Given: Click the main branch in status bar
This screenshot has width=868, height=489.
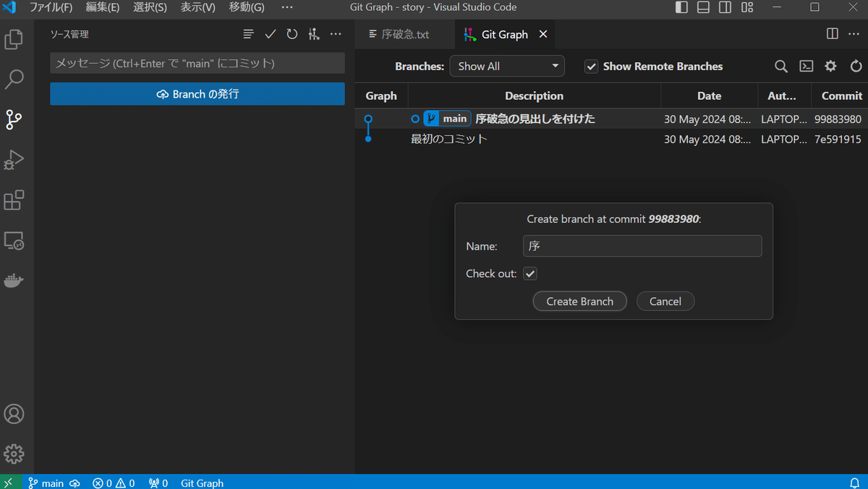Looking at the screenshot, I should (x=46, y=482).
